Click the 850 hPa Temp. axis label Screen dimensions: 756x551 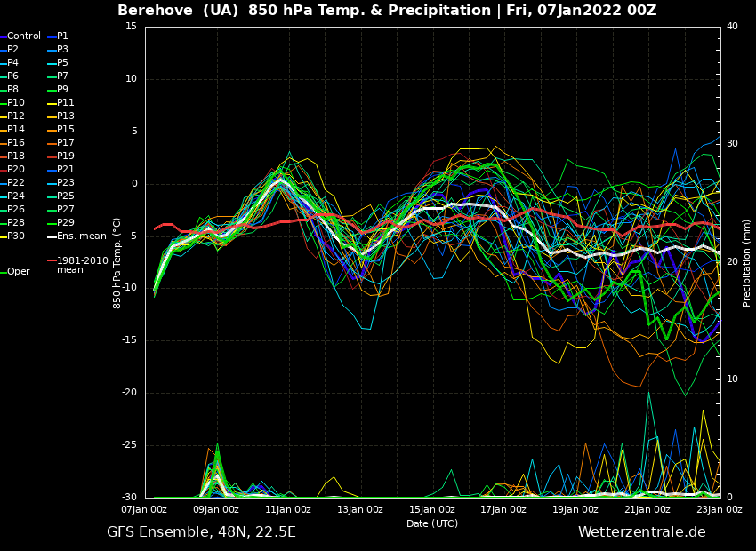point(117,263)
